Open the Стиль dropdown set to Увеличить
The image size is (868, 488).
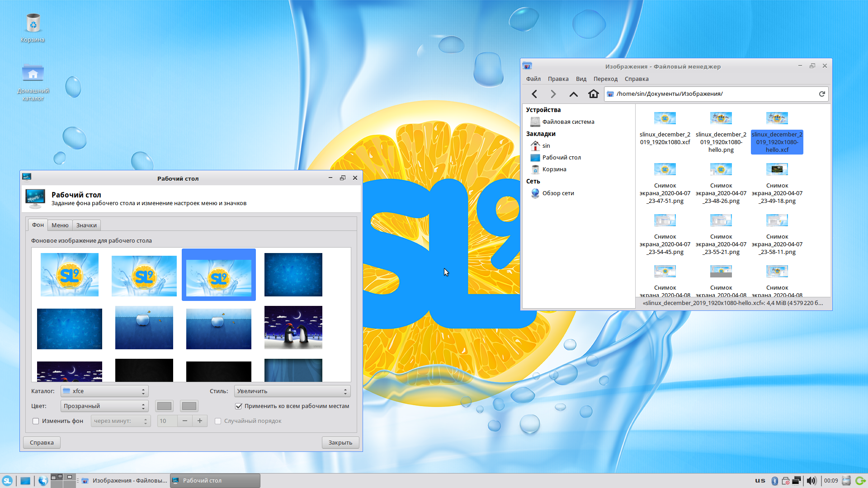292,391
